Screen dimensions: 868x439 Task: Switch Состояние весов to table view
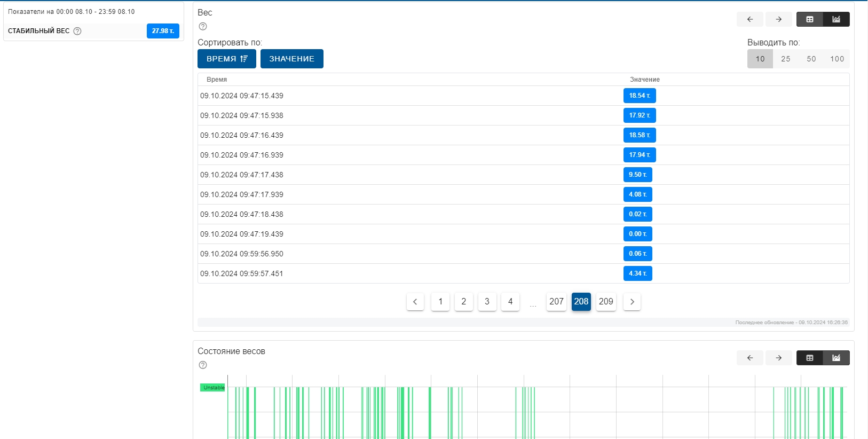tap(810, 358)
